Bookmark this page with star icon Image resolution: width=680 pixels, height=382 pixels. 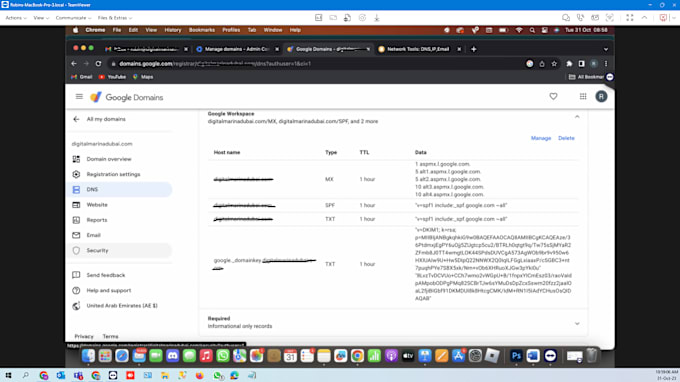[554, 64]
